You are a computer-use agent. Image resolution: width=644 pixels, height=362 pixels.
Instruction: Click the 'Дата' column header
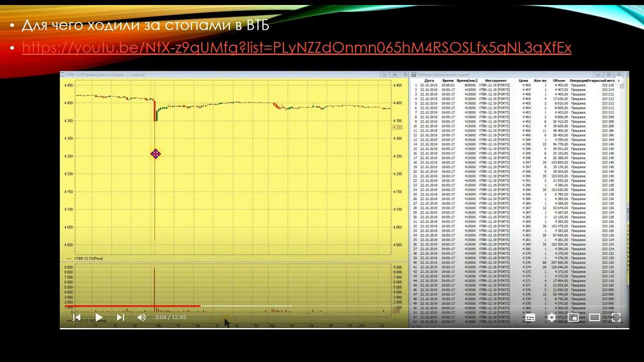pos(429,80)
